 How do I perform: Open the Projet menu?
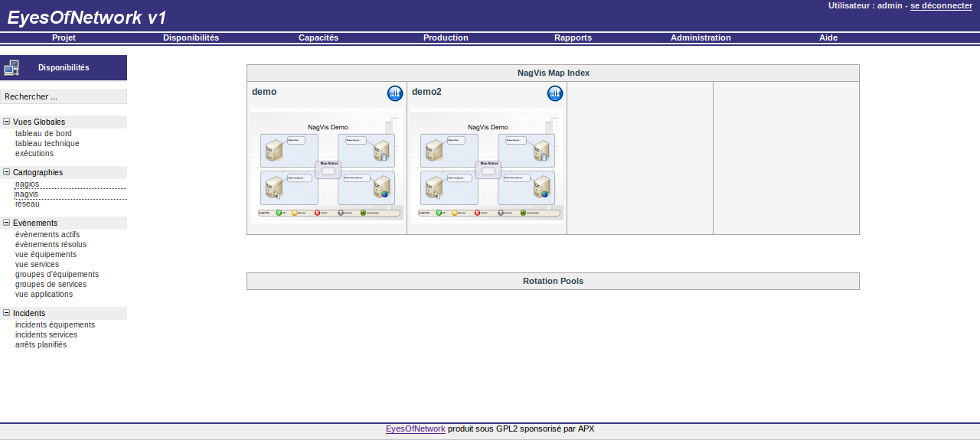pos(64,37)
